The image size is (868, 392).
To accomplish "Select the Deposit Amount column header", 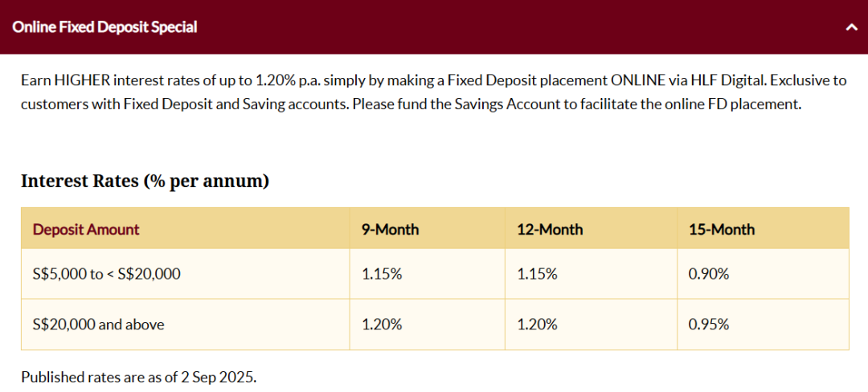I will (86, 230).
